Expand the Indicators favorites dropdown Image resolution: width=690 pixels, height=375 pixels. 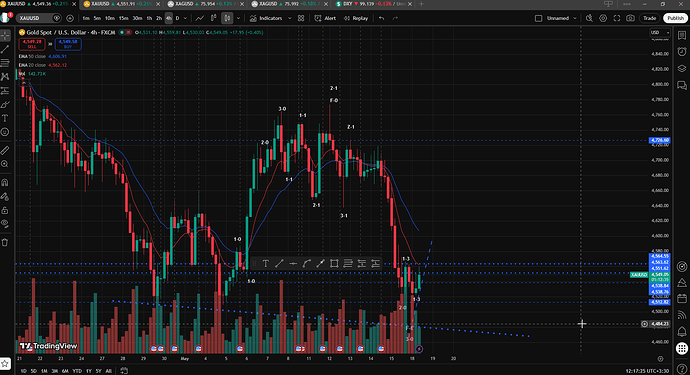pos(290,18)
